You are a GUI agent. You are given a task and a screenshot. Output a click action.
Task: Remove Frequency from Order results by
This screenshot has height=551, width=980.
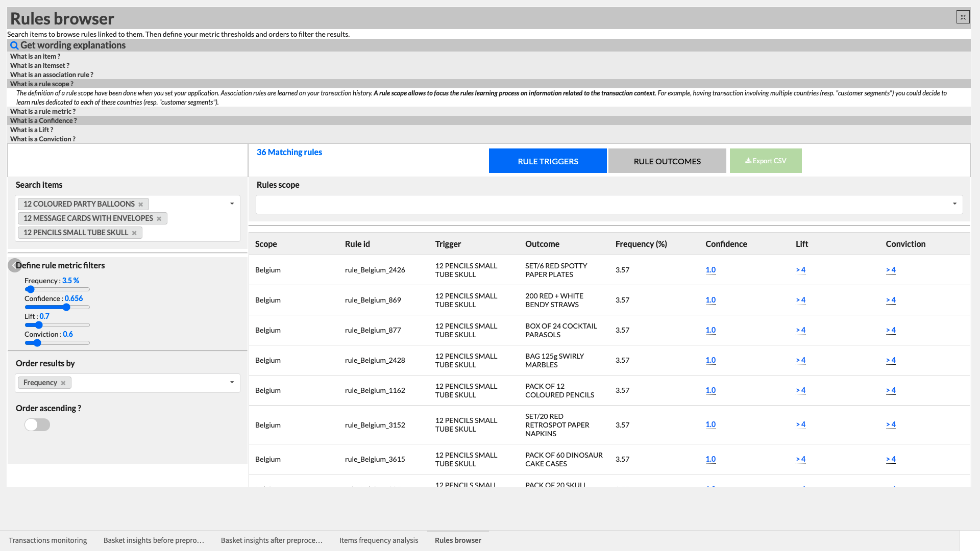(x=63, y=382)
